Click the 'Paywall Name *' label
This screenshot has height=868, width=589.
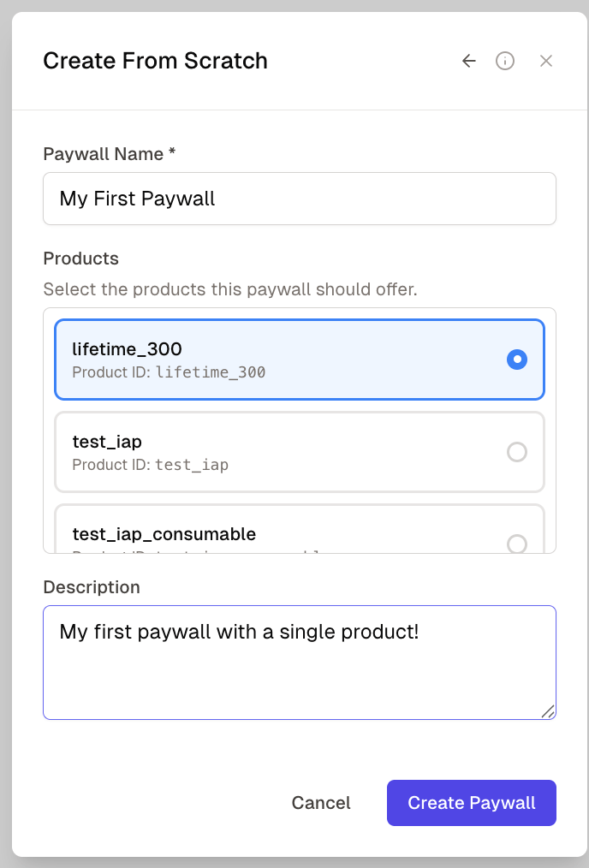pos(109,154)
